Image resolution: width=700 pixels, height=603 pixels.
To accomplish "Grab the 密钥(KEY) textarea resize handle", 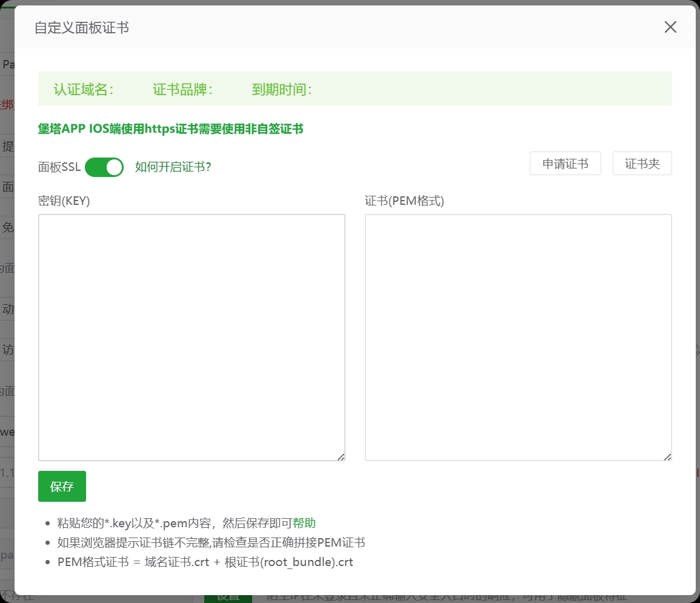I will [x=341, y=457].
